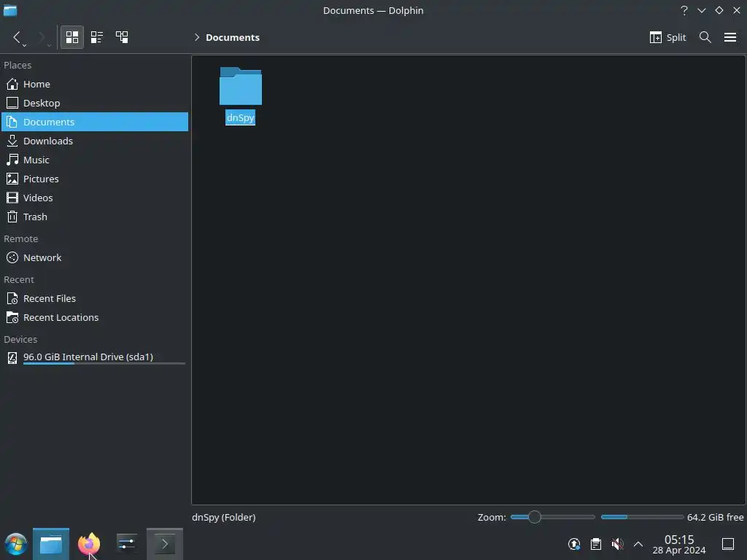Screen dimensions: 747x560
Task: Open Recent Files
Action: click(94, 298)
